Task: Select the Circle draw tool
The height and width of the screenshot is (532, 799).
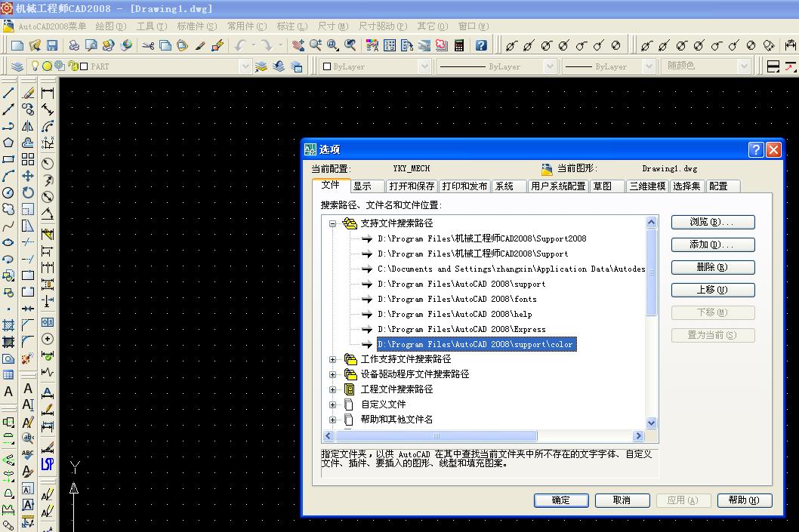Action: pyautogui.click(x=8, y=192)
